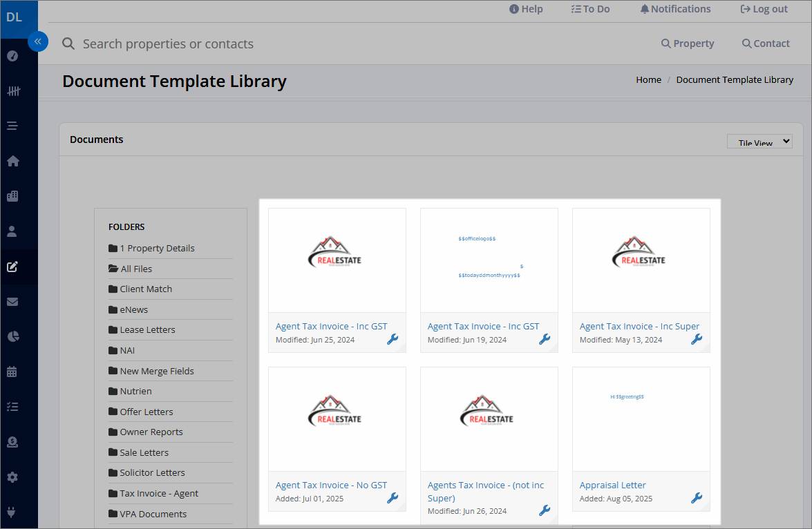Open the calendar icon in sidebar

tap(12, 372)
